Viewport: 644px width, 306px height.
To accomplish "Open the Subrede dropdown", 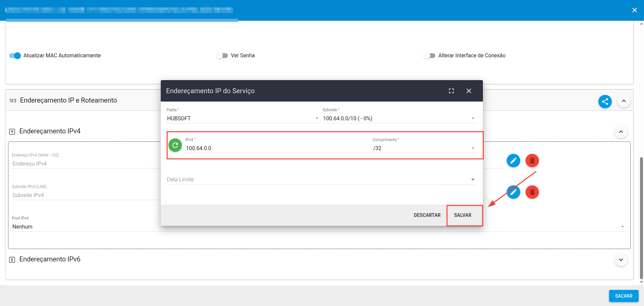I will pos(399,118).
